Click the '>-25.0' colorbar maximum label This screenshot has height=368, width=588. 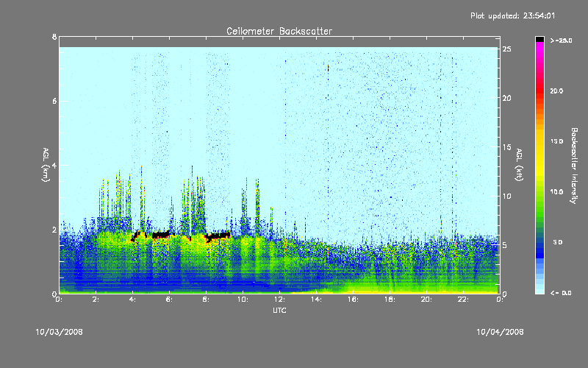pos(561,40)
